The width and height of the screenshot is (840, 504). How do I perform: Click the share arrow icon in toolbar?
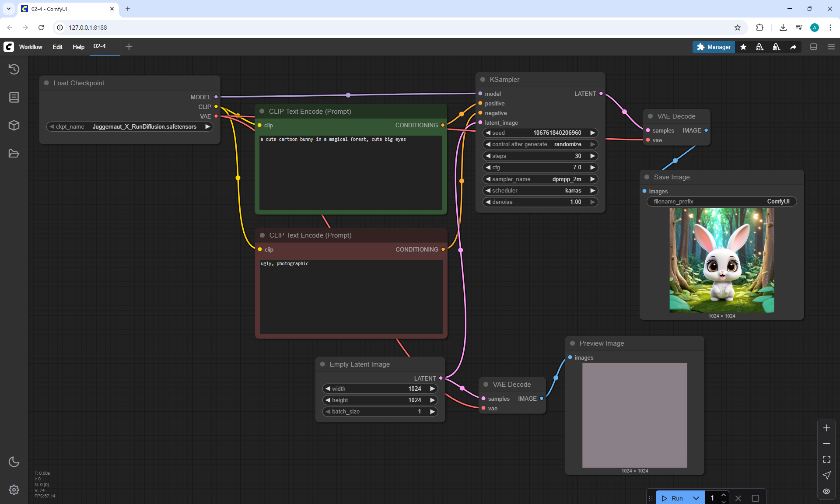793,47
